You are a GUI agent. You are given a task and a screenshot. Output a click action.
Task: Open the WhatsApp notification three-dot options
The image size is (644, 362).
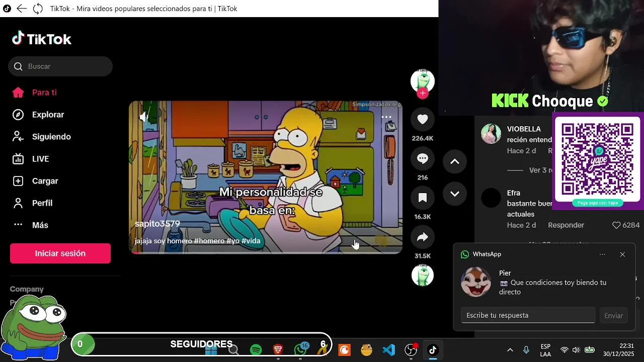tap(602, 254)
